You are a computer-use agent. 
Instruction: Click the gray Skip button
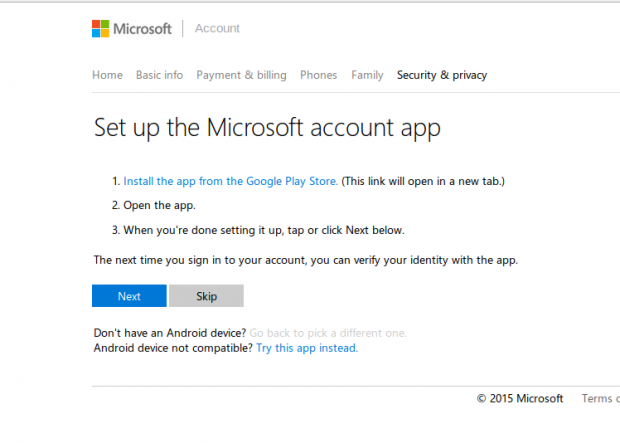tap(206, 296)
